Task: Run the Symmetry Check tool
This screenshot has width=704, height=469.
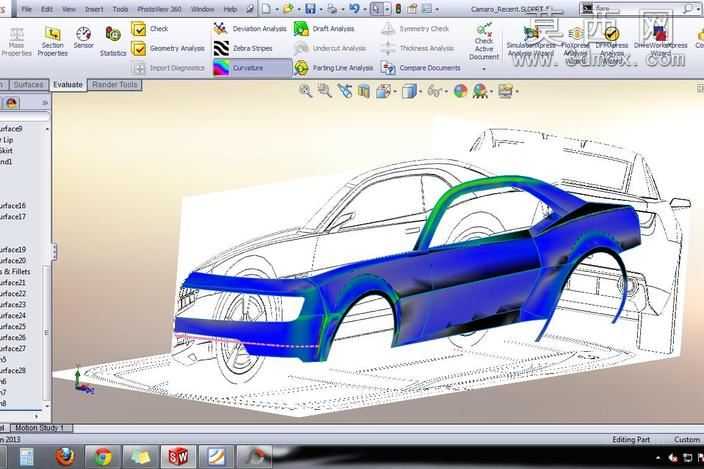Action: coord(415,29)
